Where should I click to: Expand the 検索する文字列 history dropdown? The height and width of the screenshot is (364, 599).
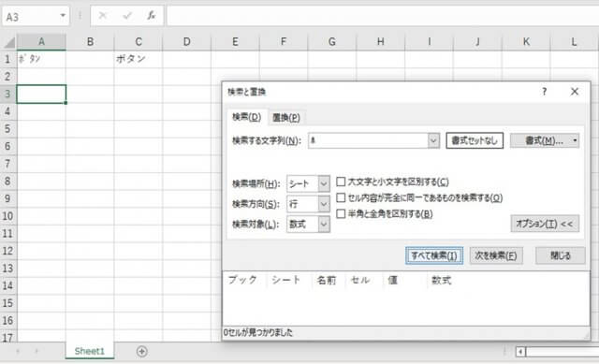coord(433,140)
